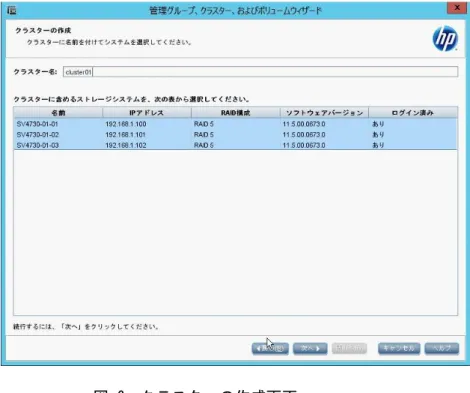Screen dimensions: 470x393
Task: Click あり login cell for 192.168.1.102
Action: coord(378,145)
